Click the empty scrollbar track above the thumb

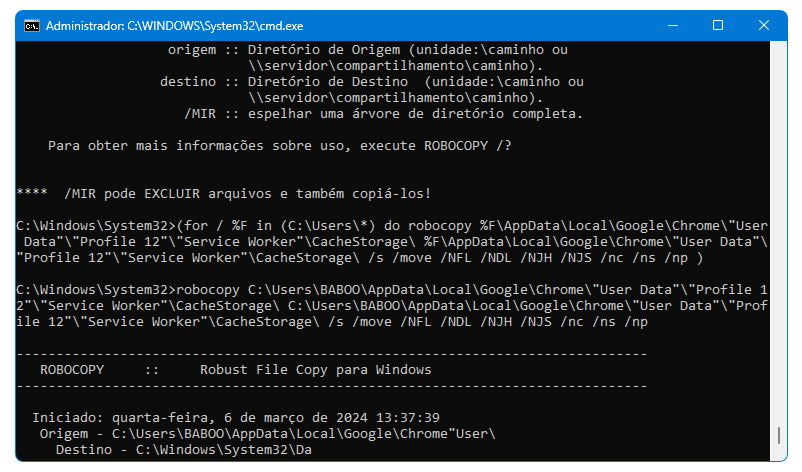pyautogui.click(x=778, y=230)
